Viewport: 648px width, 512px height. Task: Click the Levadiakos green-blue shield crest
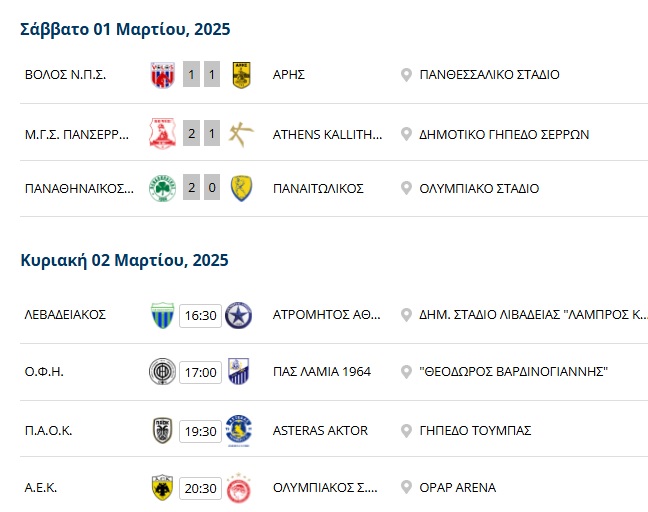coord(162,315)
